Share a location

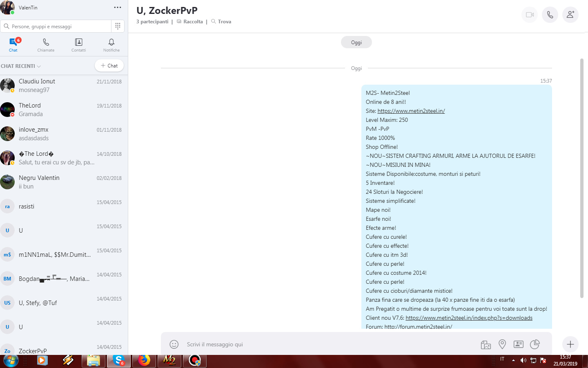(502, 344)
